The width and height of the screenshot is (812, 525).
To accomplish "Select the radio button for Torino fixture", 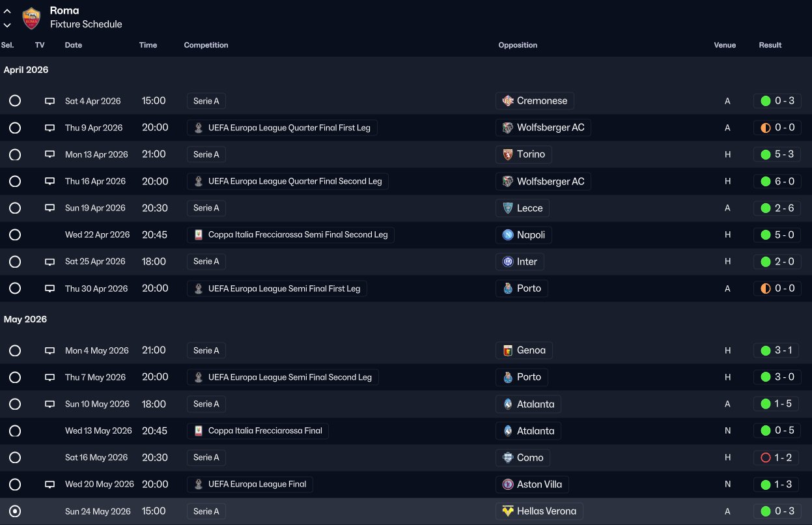I will coord(15,154).
